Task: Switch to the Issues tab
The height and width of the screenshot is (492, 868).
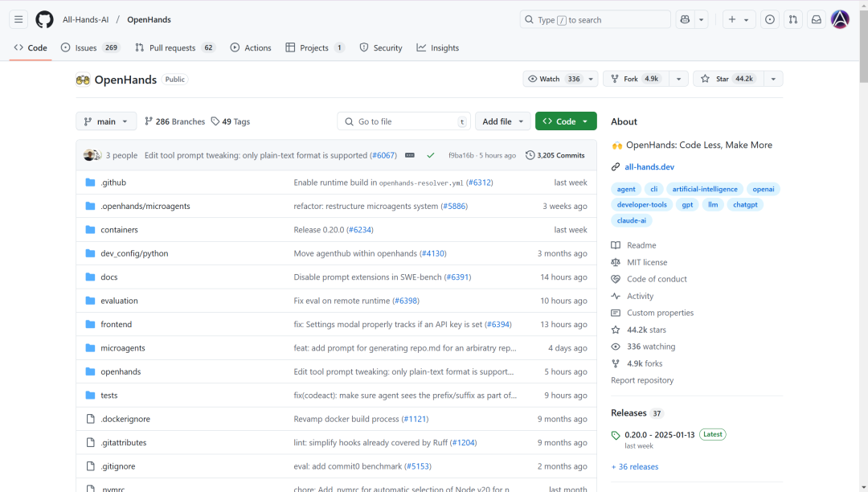Action: pos(90,47)
